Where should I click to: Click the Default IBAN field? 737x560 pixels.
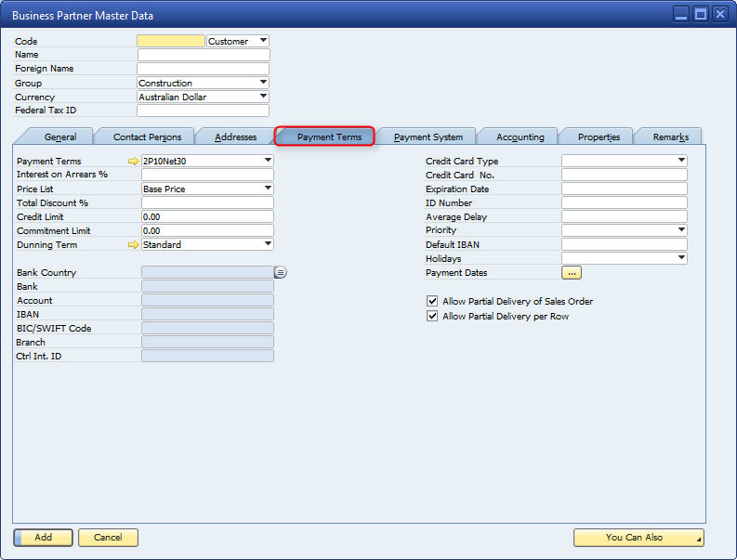pos(625,244)
